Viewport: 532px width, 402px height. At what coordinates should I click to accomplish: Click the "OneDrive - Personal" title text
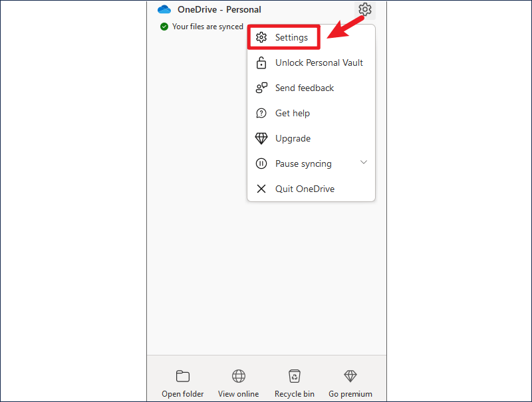click(219, 9)
